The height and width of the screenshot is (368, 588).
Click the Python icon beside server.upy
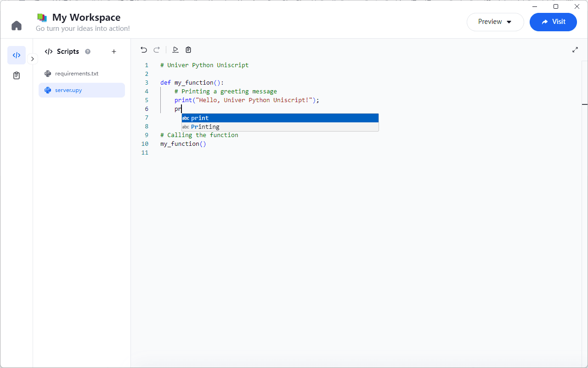click(x=48, y=90)
